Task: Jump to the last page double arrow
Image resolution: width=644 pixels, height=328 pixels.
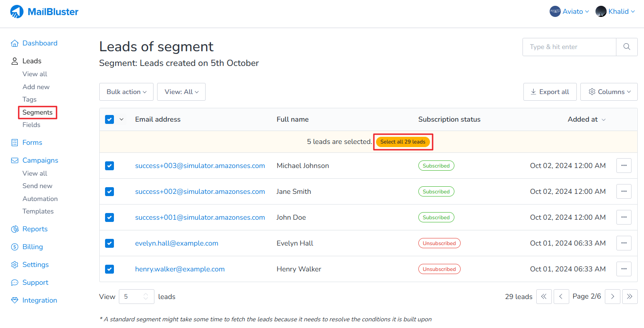Action: [x=630, y=297]
